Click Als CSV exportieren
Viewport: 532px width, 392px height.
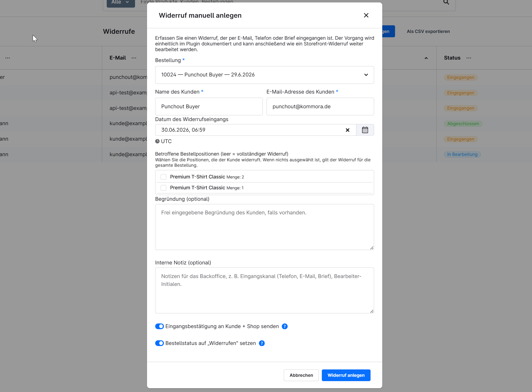(428, 31)
